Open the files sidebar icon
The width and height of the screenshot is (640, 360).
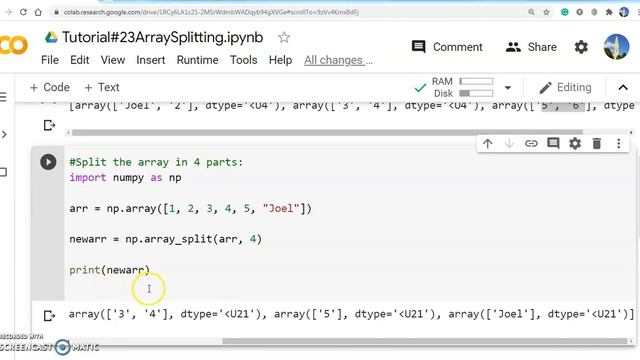(x=3, y=172)
